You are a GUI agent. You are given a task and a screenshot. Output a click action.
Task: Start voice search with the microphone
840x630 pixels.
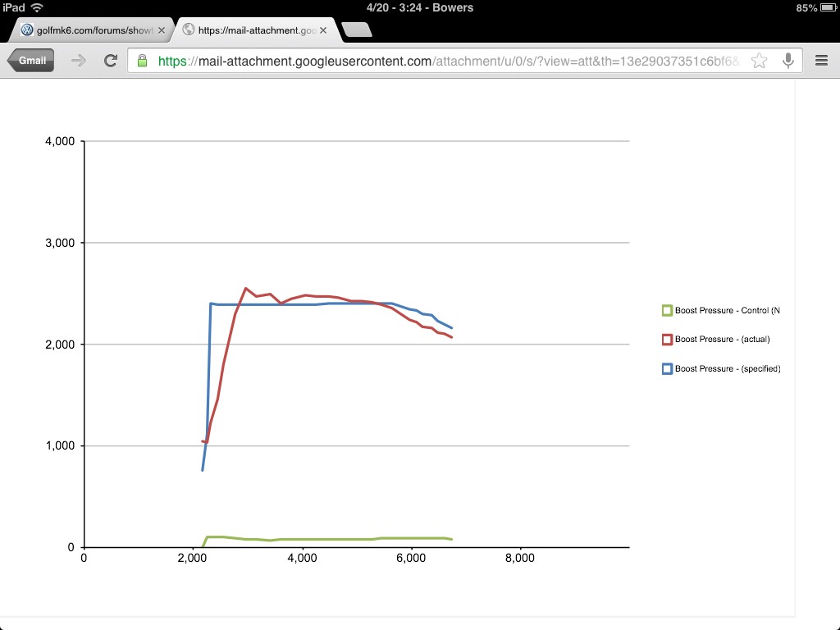click(787, 61)
